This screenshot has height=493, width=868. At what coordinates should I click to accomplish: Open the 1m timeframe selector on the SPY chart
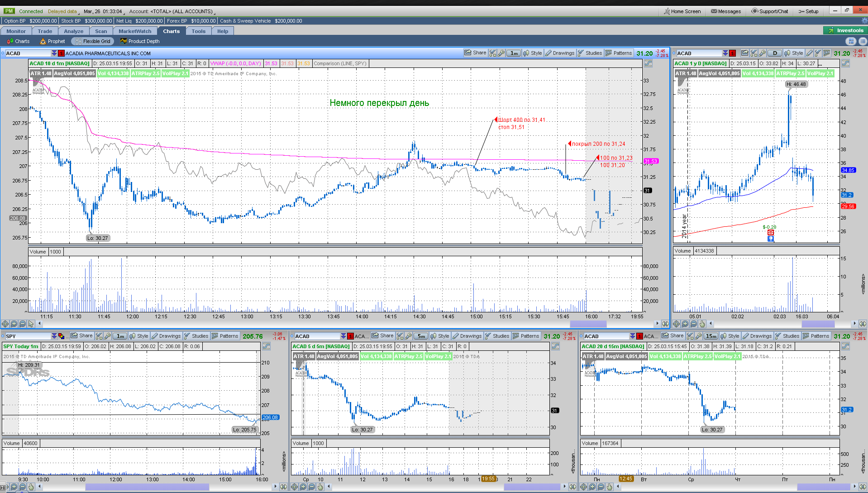tap(120, 336)
